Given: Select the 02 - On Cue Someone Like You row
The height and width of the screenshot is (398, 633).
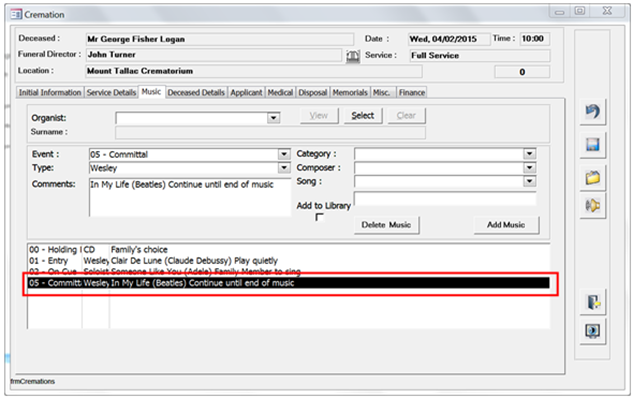Looking at the screenshot, I should click(x=288, y=271).
